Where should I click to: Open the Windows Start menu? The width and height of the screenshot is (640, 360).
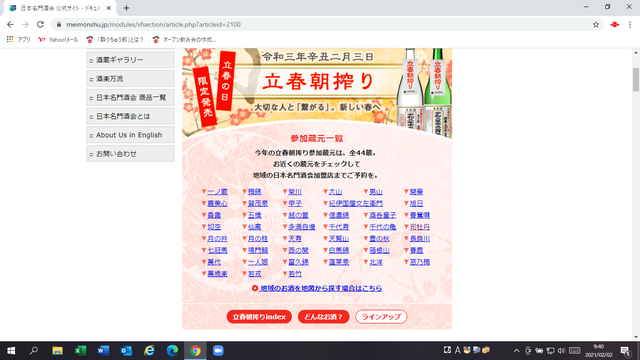click(x=11, y=351)
